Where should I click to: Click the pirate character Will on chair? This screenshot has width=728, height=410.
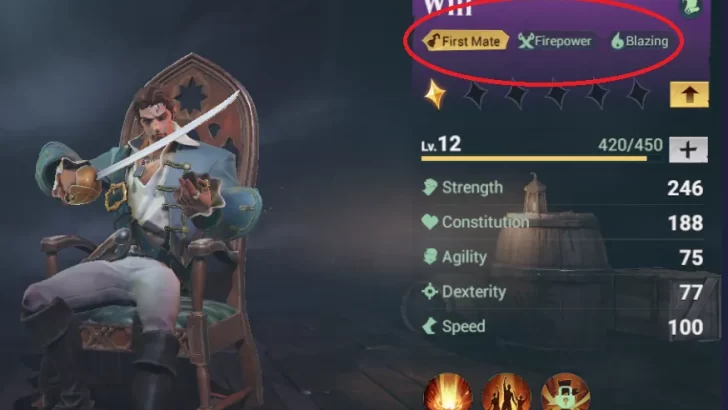[x=144, y=232]
